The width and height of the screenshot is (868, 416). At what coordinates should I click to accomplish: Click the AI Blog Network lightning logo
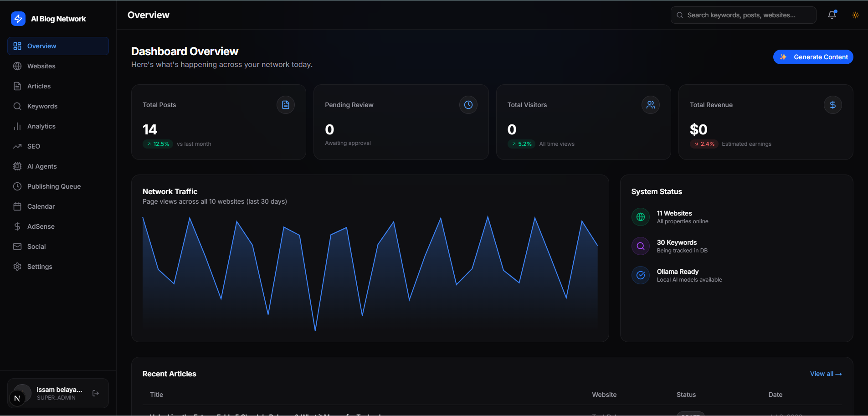click(18, 19)
